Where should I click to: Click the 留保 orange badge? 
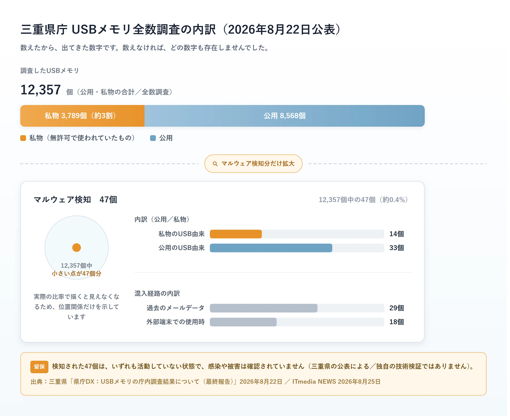[x=39, y=367]
